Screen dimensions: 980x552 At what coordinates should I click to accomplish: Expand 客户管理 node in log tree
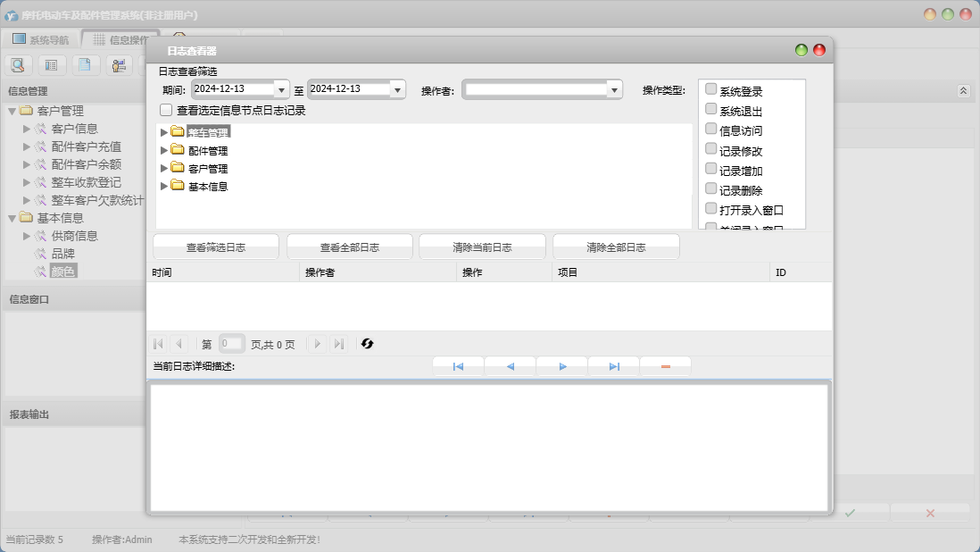[x=163, y=168]
